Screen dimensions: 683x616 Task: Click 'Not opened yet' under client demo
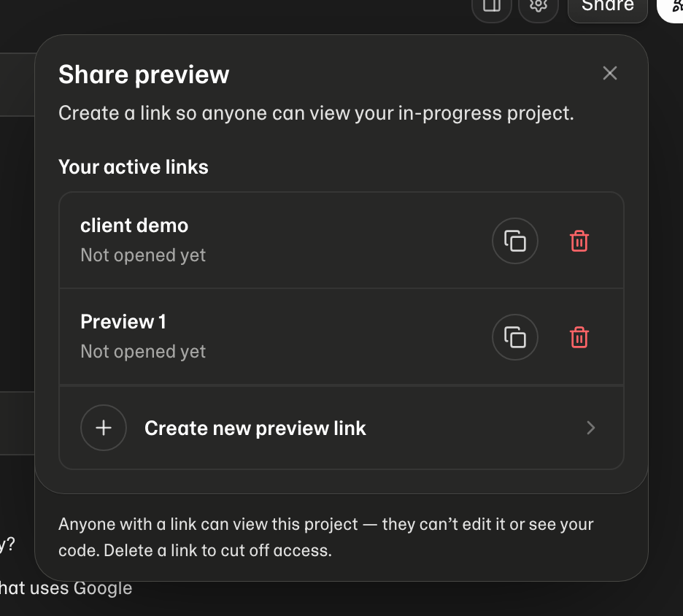[x=143, y=255]
